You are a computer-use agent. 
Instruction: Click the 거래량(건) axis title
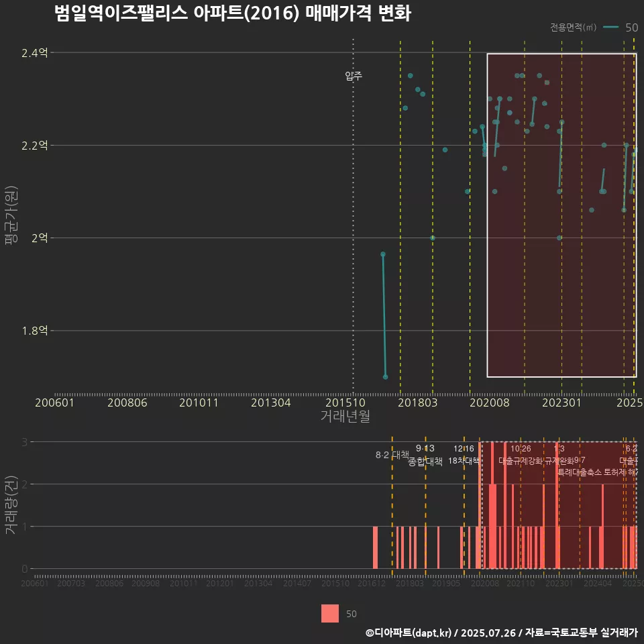point(11,504)
